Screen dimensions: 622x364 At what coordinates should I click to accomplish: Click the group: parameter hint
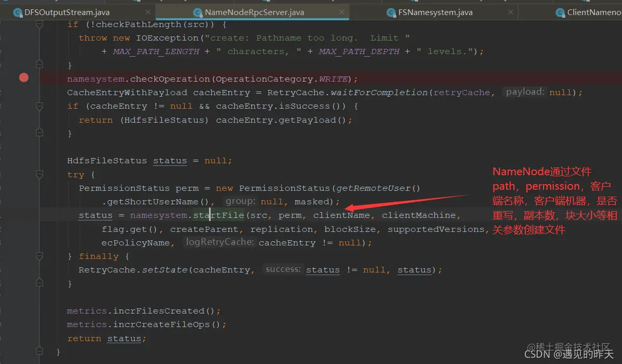(240, 201)
